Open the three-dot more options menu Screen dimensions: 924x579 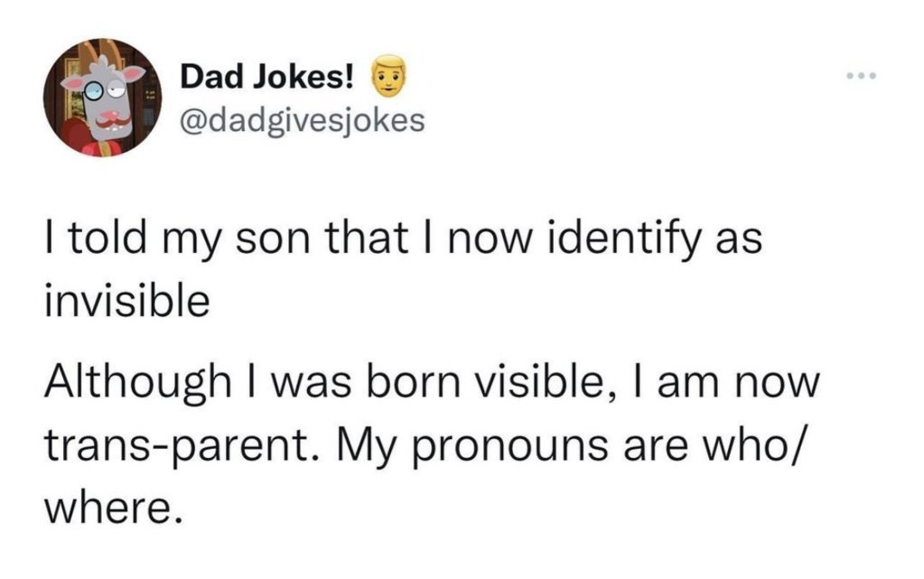(861, 76)
